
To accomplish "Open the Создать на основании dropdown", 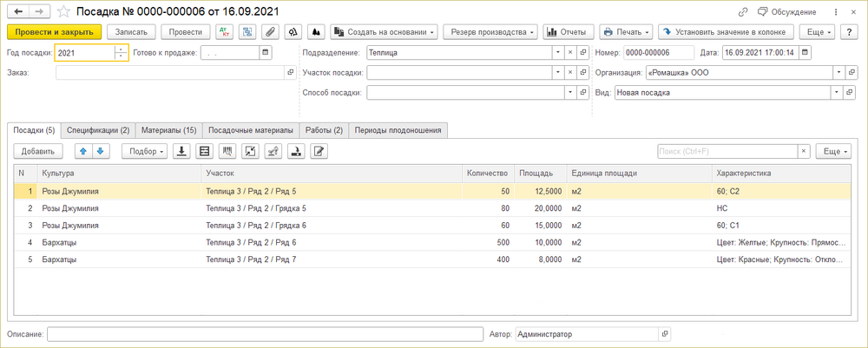I will point(385,32).
